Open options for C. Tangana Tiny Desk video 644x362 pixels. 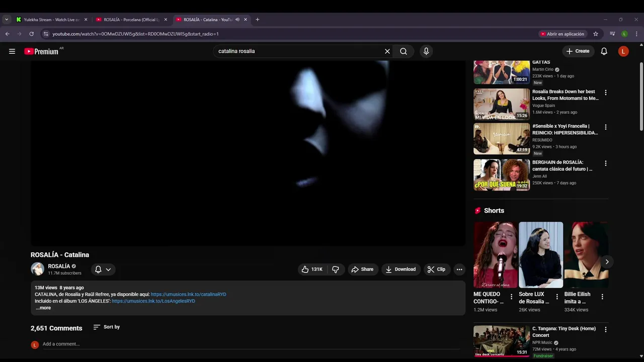click(x=606, y=330)
